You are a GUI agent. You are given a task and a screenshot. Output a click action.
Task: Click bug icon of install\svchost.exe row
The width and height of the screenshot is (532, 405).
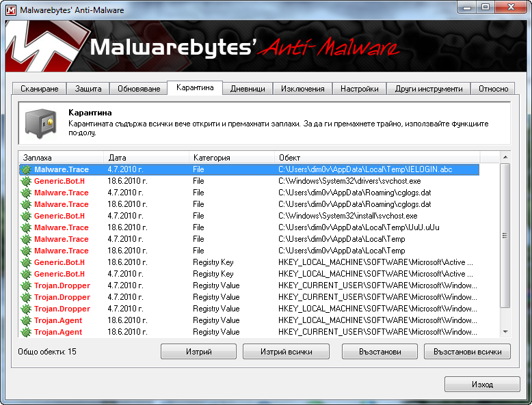click(x=26, y=216)
